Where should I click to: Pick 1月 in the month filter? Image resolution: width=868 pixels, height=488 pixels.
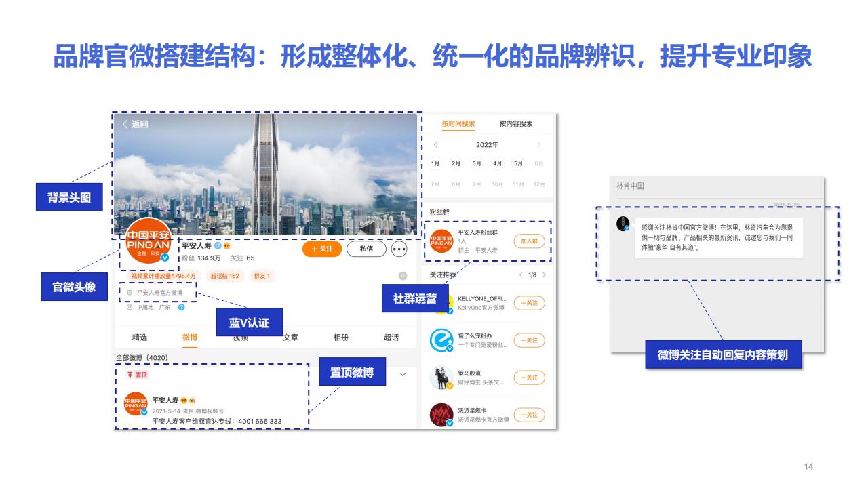(435, 163)
